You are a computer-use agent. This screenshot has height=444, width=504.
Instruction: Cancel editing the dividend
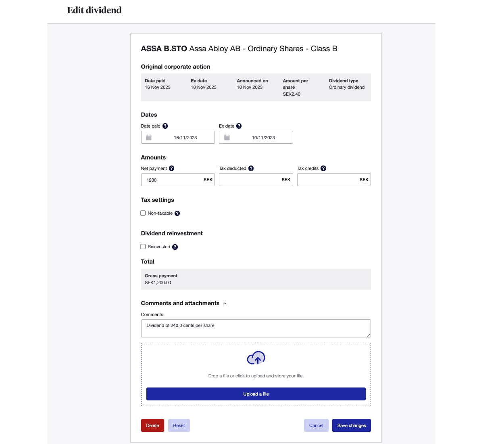click(x=316, y=425)
